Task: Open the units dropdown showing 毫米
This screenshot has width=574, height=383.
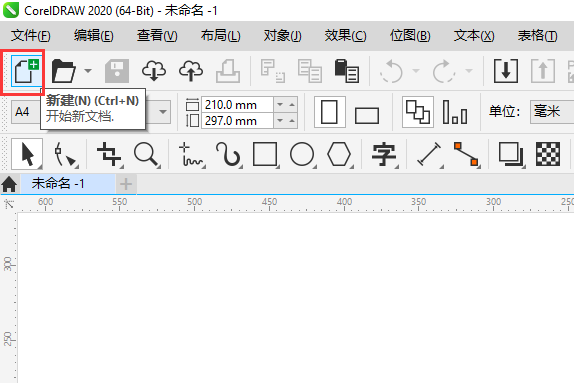Action: (x=552, y=111)
